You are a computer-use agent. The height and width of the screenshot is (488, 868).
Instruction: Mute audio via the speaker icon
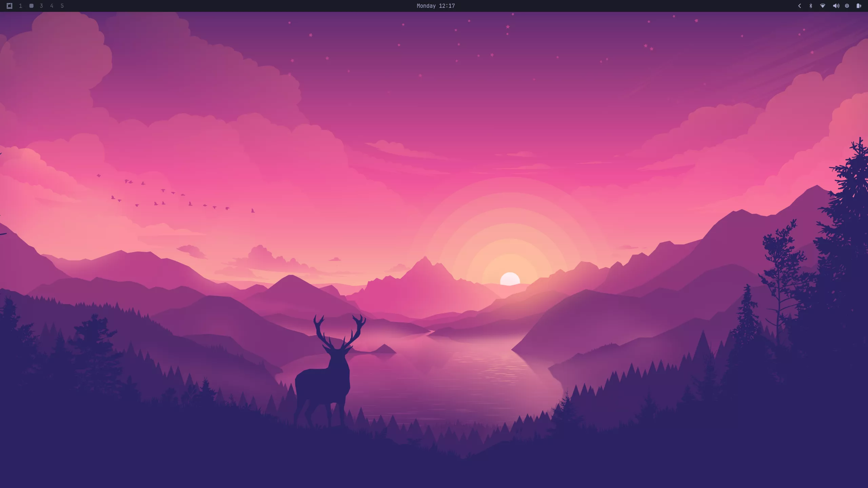click(836, 6)
